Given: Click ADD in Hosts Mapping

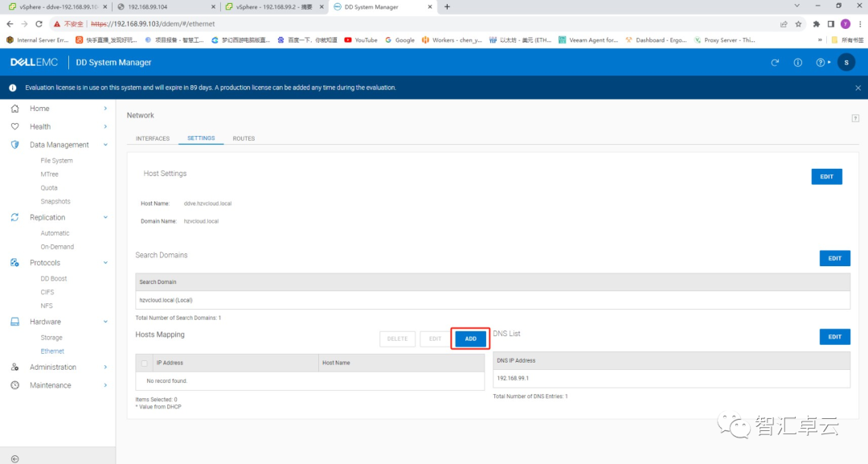Looking at the screenshot, I should click(x=470, y=339).
